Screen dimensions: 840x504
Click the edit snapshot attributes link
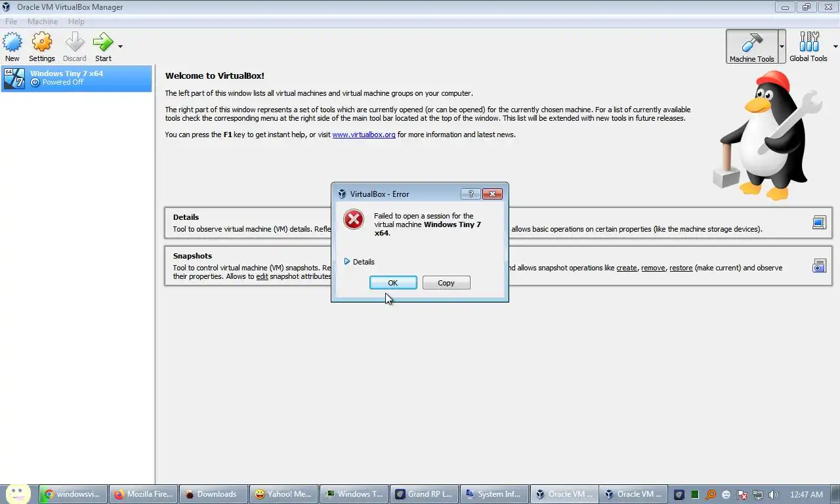[262, 276]
